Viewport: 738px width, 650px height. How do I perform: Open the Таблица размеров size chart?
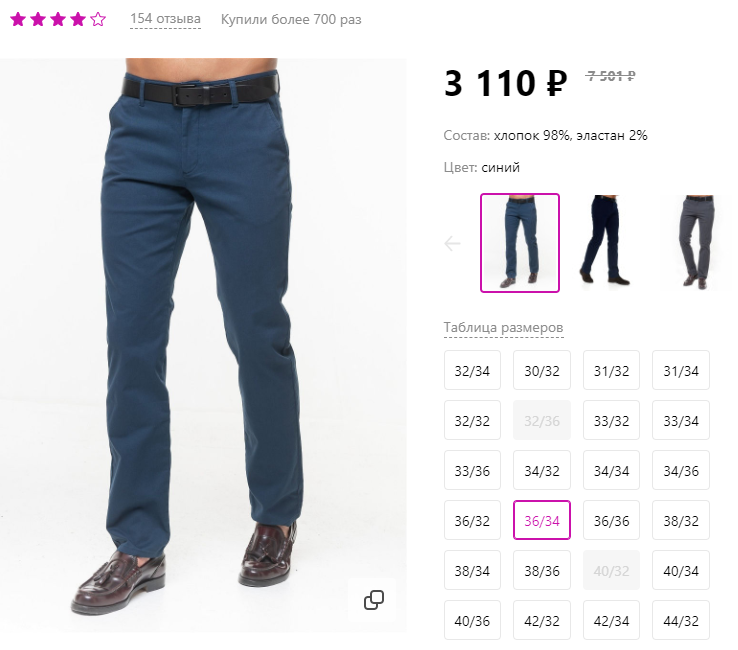503,327
